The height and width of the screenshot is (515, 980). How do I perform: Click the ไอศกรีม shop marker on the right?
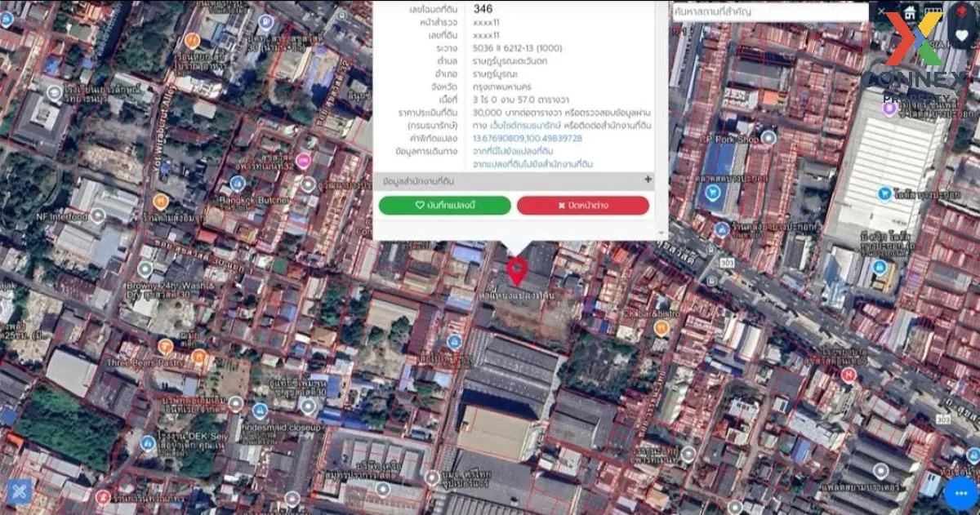pos(884,194)
